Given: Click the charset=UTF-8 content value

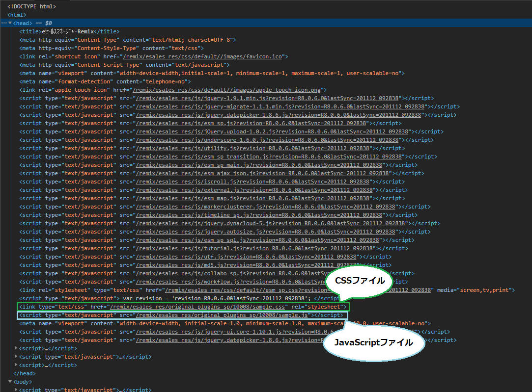Looking at the screenshot, I should pyautogui.click(x=209, y=40).
